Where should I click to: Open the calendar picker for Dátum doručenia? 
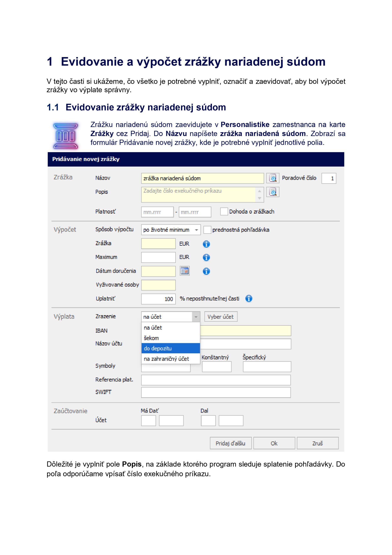tap(184, 271)
